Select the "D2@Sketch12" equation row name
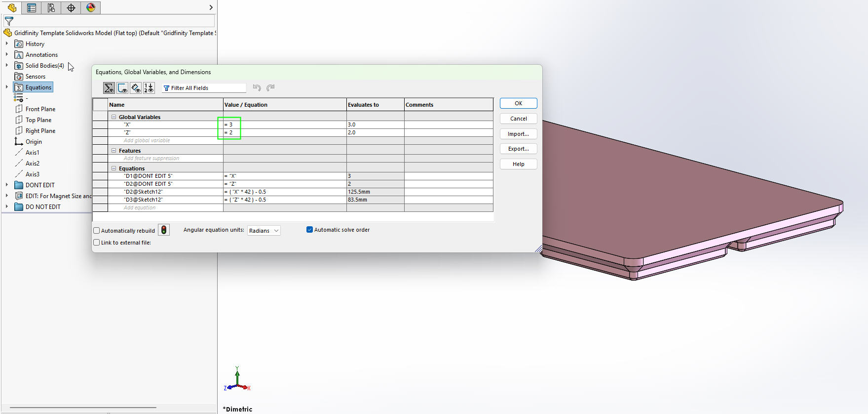The image size is (868, 414). coord(165,192)
